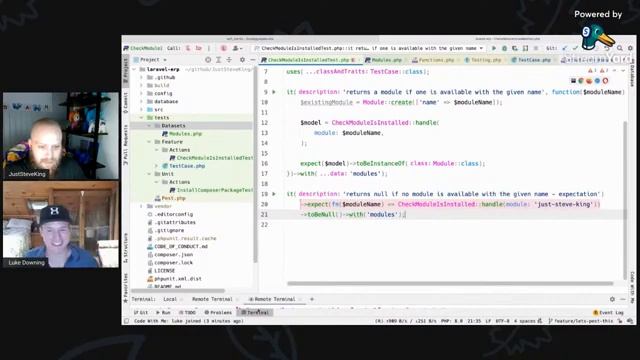Collapse the tests folder
This screenshot has width=640, height=360.
point(142,118)
